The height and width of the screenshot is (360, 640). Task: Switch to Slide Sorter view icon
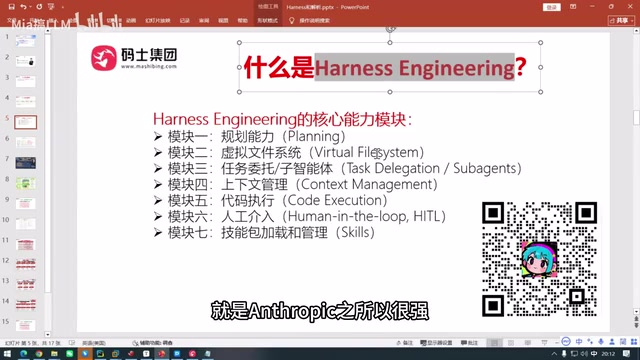tap(511, 343)
